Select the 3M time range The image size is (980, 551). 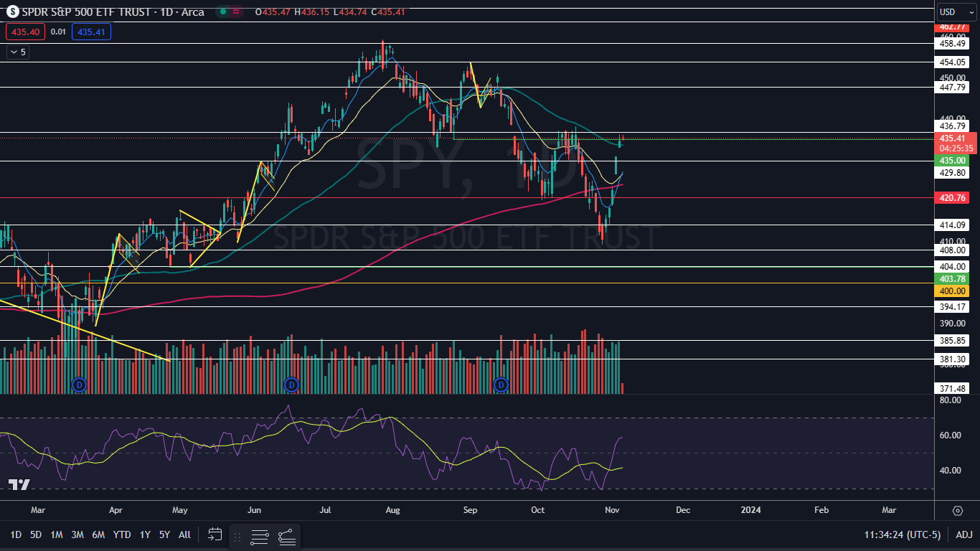77,534
